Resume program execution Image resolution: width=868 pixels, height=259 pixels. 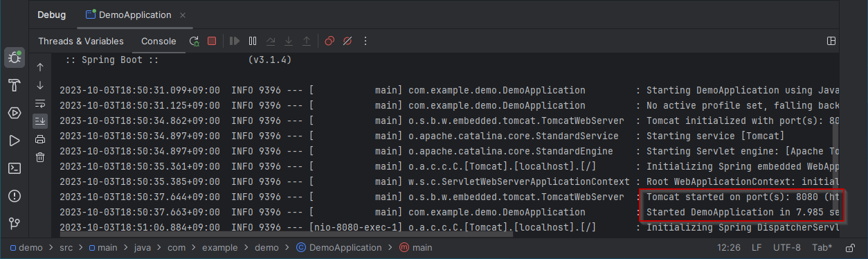coord(234,42)
